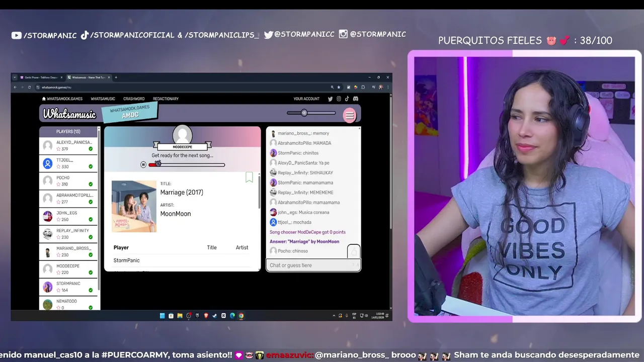Select player STORMPANIC in players list
The image size is (644, 362).
point(68,286)
